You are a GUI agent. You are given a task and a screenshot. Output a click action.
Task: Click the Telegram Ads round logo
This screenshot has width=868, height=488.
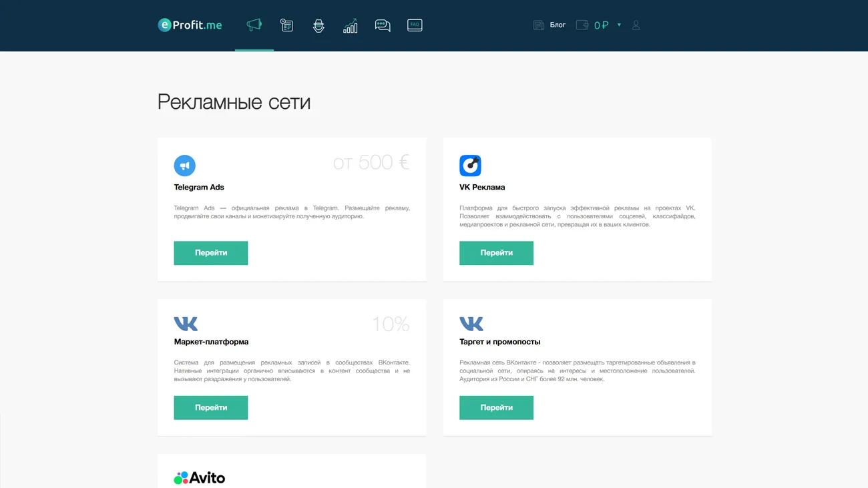pos(185,166)
